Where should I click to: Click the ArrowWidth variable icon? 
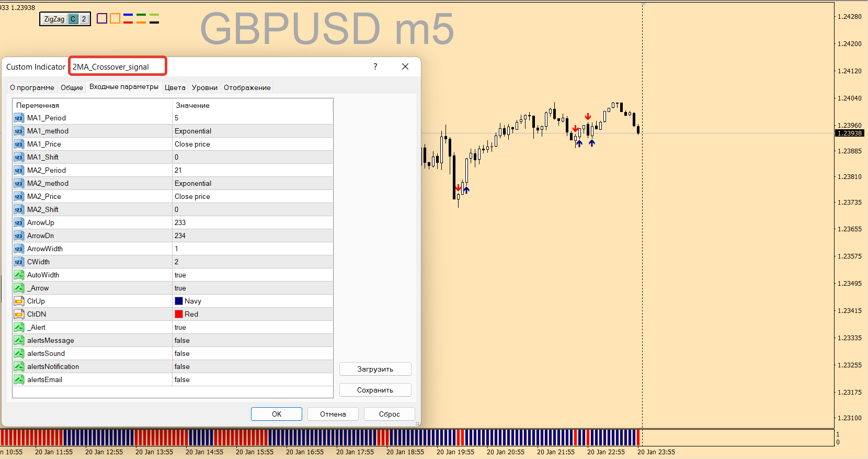click(19, 249)
